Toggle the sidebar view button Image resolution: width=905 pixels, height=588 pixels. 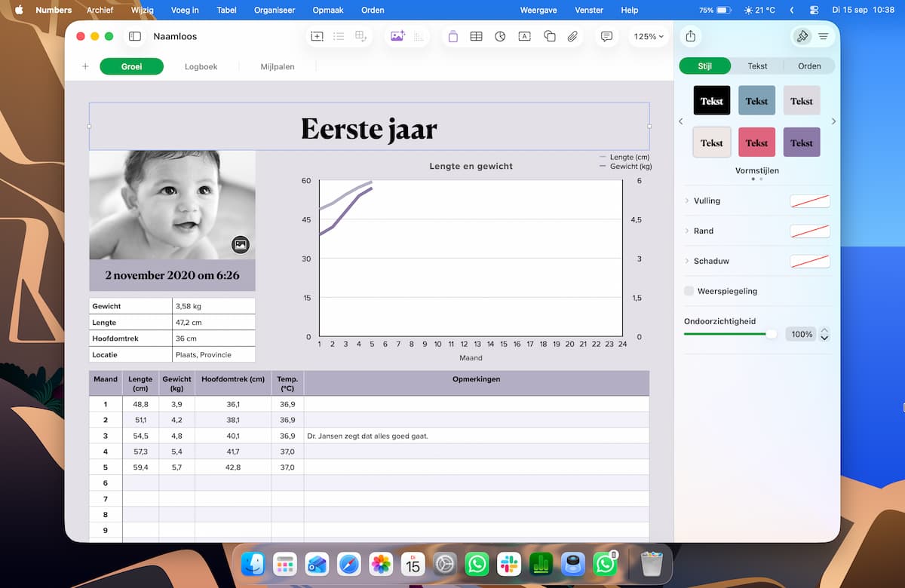(135, 36)
